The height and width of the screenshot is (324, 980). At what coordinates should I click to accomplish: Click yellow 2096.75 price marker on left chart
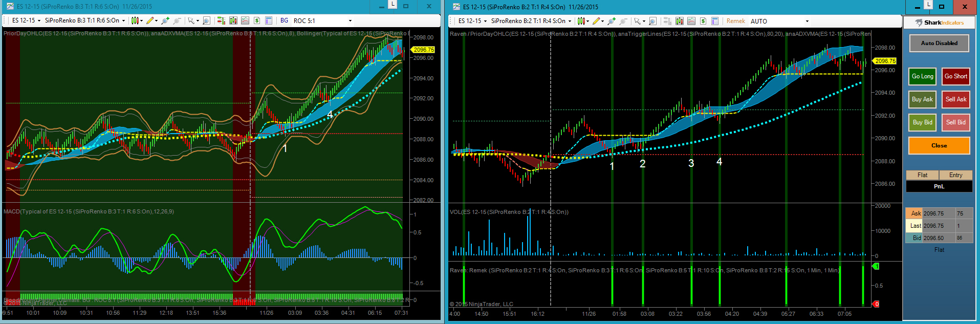tap(424, 50)
